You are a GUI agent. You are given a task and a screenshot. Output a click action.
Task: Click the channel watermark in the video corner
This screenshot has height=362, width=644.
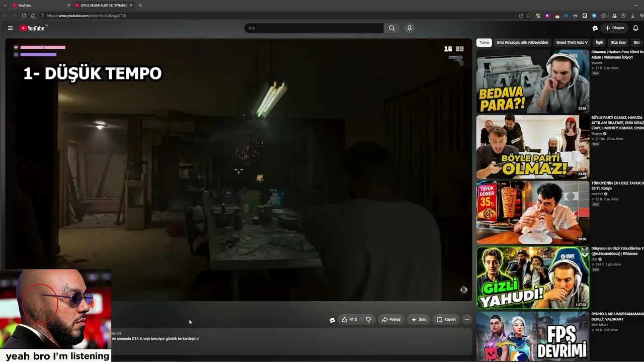tap(464, 290)
